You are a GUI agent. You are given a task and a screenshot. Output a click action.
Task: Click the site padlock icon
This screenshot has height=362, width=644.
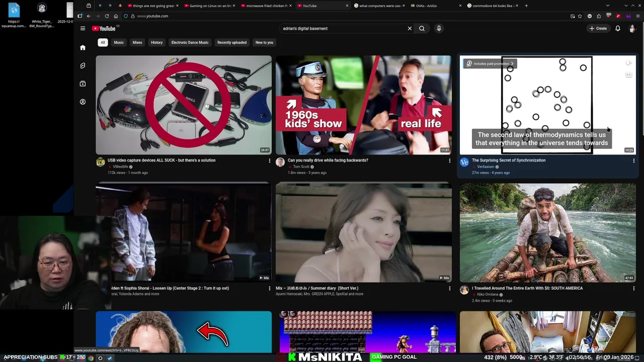coord(132,16)
